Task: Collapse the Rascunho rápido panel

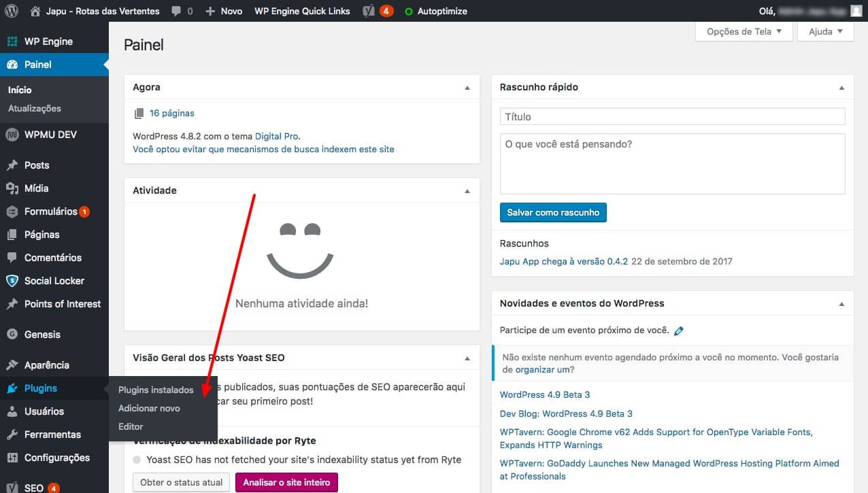Action: [841, 88]
